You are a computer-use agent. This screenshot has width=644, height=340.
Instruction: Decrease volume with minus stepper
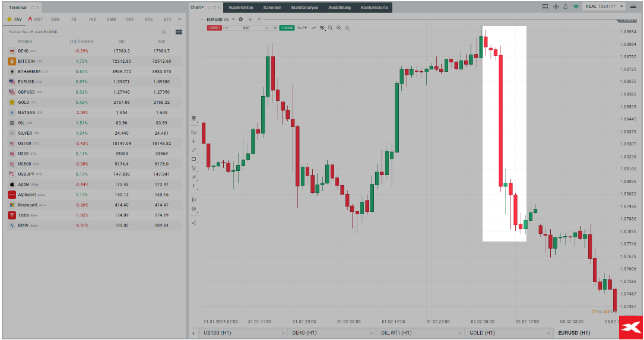click(x=226, y=28)
